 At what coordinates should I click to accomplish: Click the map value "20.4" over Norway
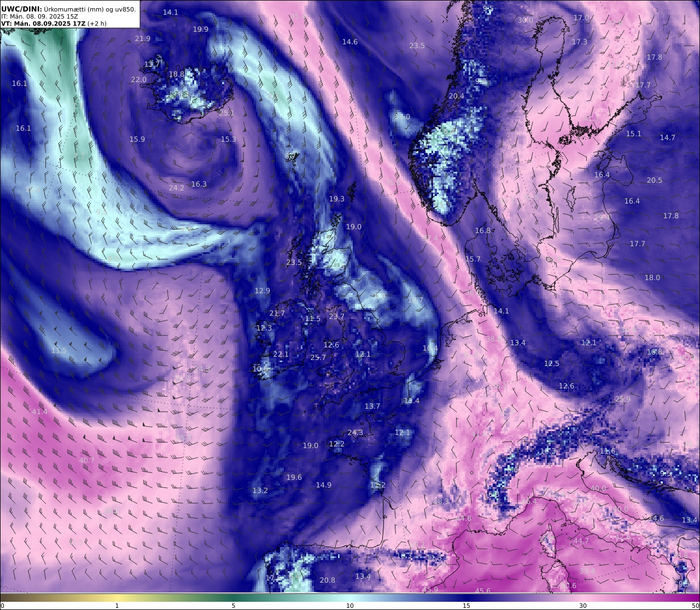[x=456, y=96]
